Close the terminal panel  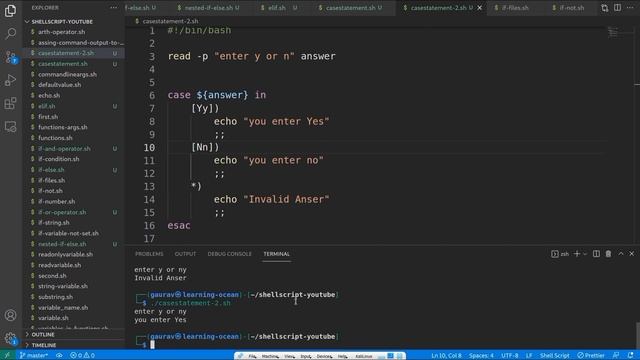point(632,254)
